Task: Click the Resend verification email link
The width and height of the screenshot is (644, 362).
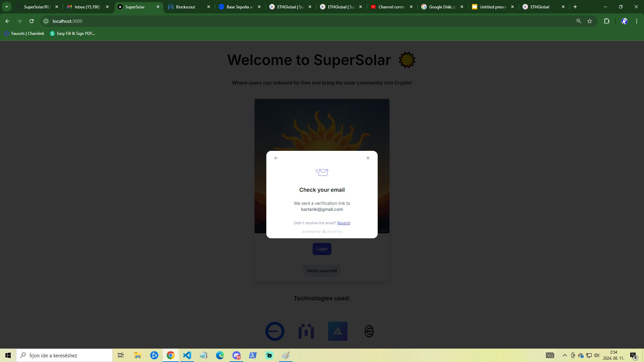Action: click(343, 223)
